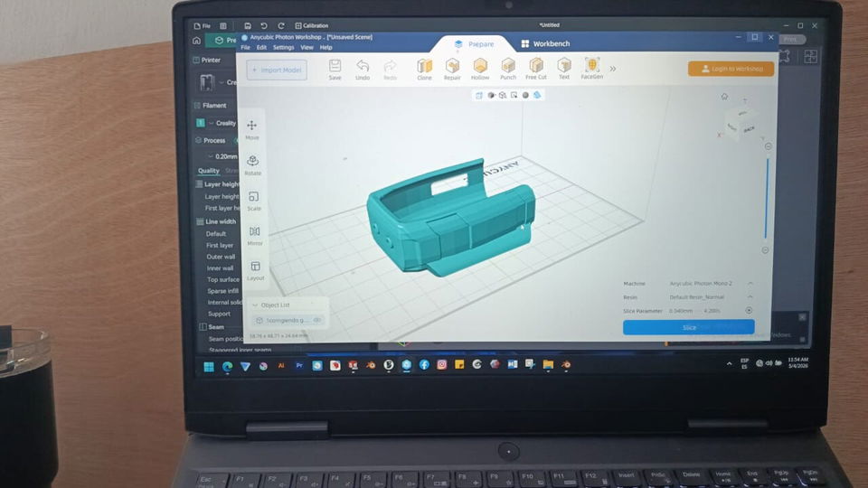Select the Rotate tool
Image resolution: width=868 pixels, height=488 pixels.
253,164
